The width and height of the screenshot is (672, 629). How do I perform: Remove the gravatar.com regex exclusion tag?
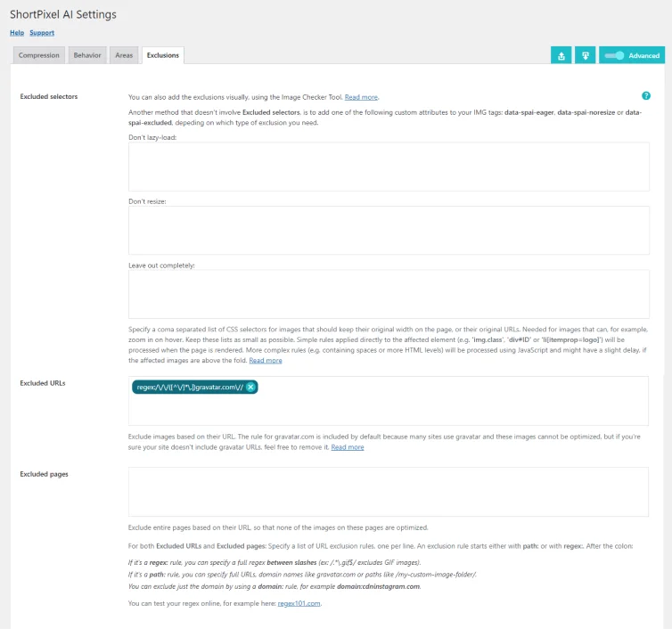[250, 387]
